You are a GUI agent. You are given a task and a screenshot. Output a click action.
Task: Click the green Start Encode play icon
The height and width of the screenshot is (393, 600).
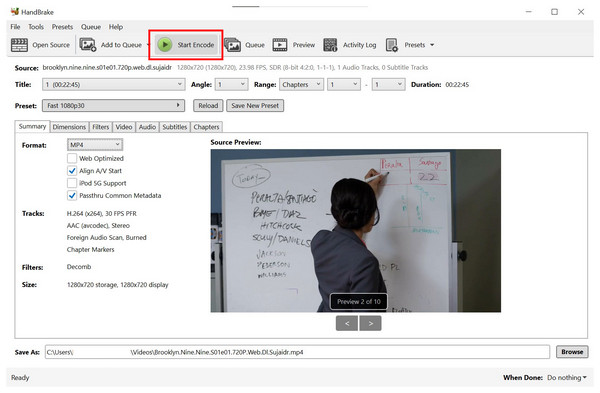click(x=165, y=45)
